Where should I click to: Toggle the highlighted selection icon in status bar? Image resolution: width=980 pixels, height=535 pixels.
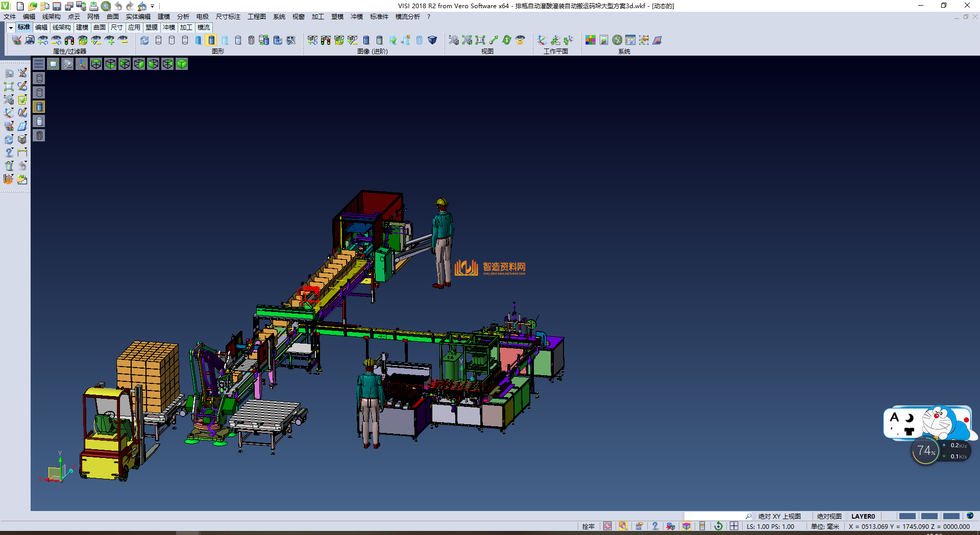623,526
